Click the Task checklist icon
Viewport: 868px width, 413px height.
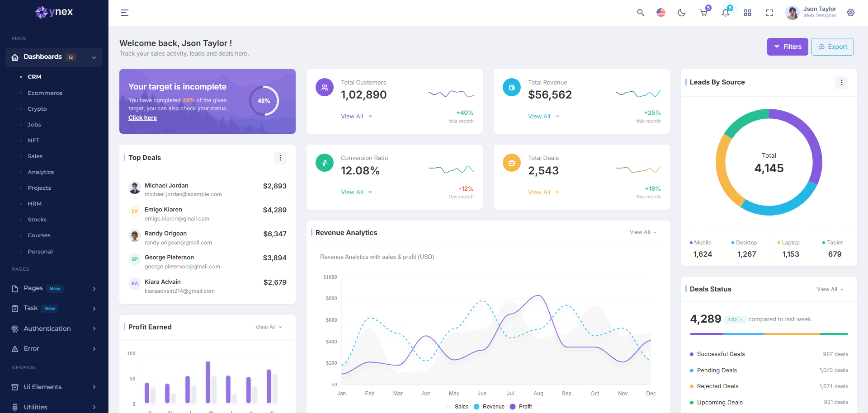coord(15,309)
